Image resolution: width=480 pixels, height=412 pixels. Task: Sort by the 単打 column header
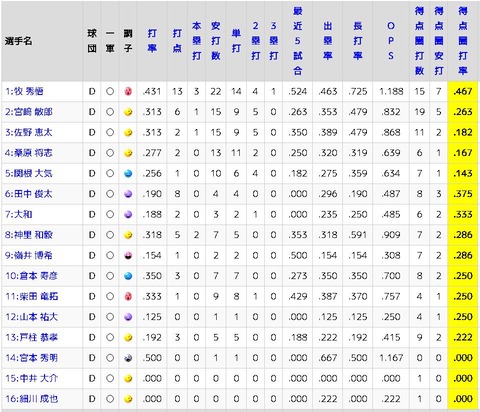tap(236, 41)
